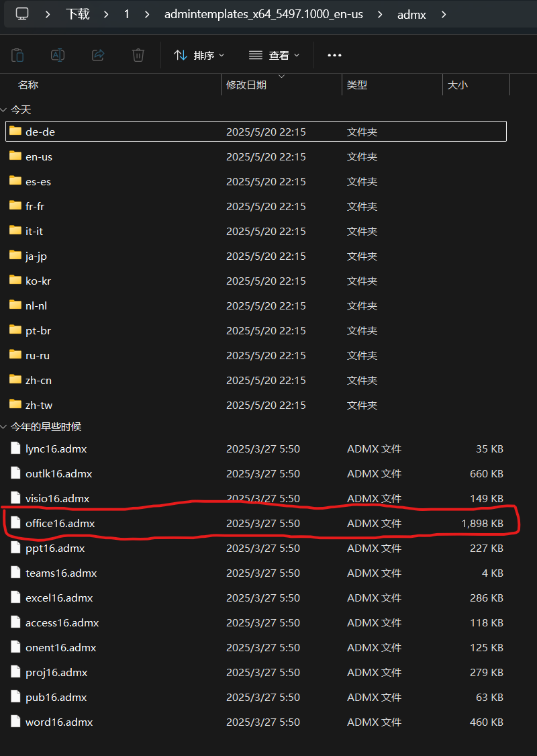The height and width of the screenshot is (756, 537).
Task: Open the 查看 (View) dropdown
Action: pos(274,55)
